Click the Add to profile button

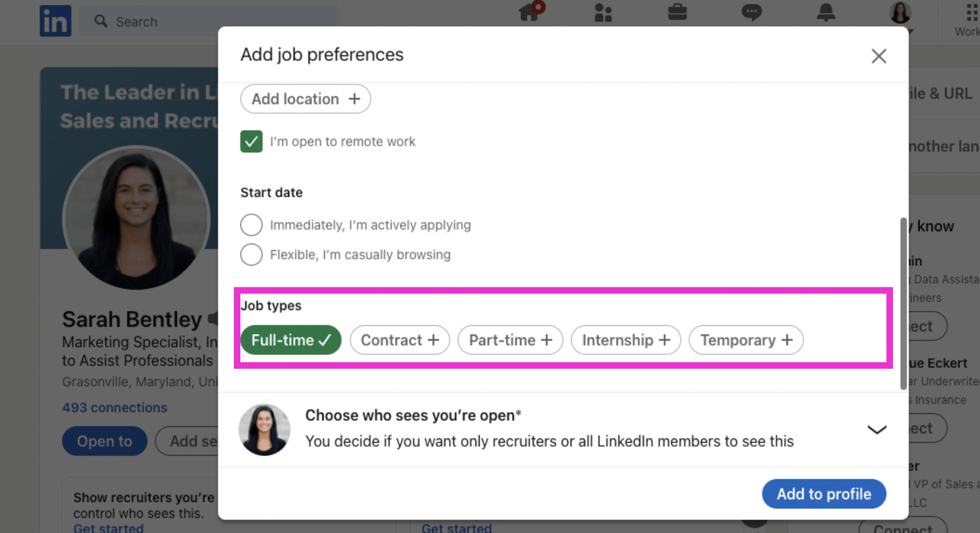click(824, 494)
